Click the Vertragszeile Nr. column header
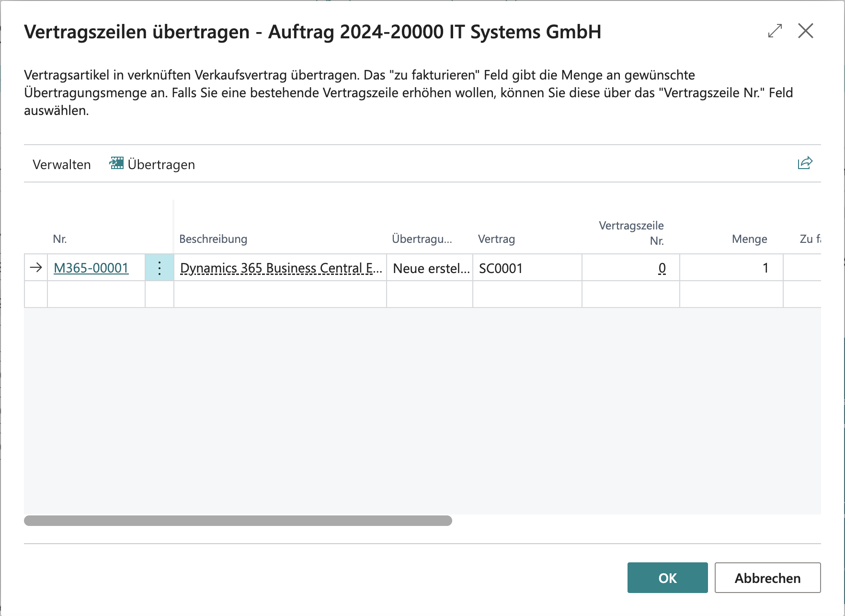This screenshot has width=845, height=616. tap(631, 232)
